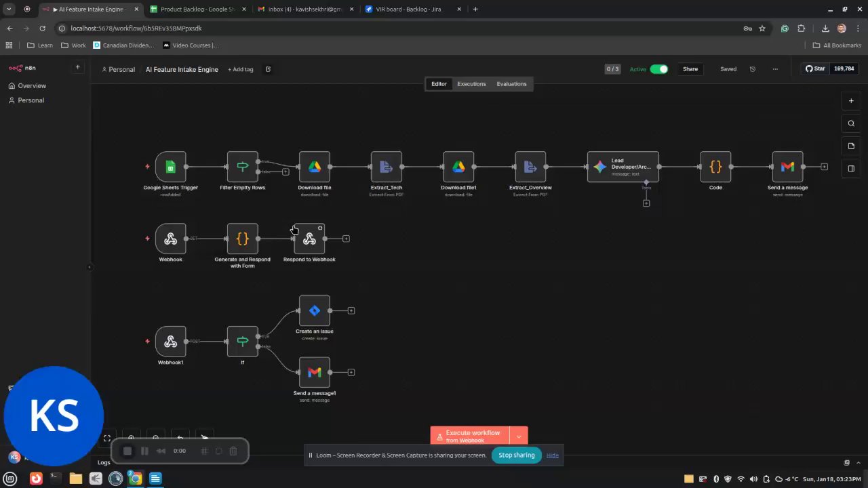Image resolution: width=868 pixels, height=488 pixels.
Task: Add a tool under Lead Developer node
Action: (646, 203)
